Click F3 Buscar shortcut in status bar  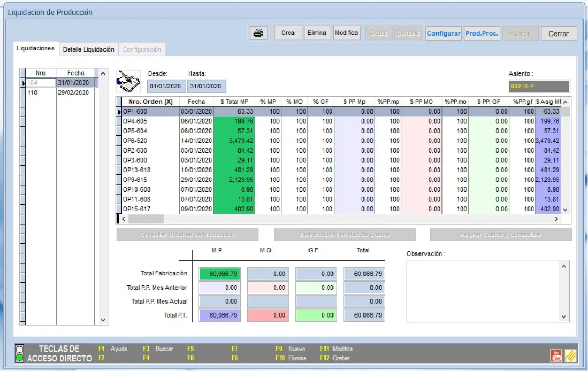coord(158,349)
